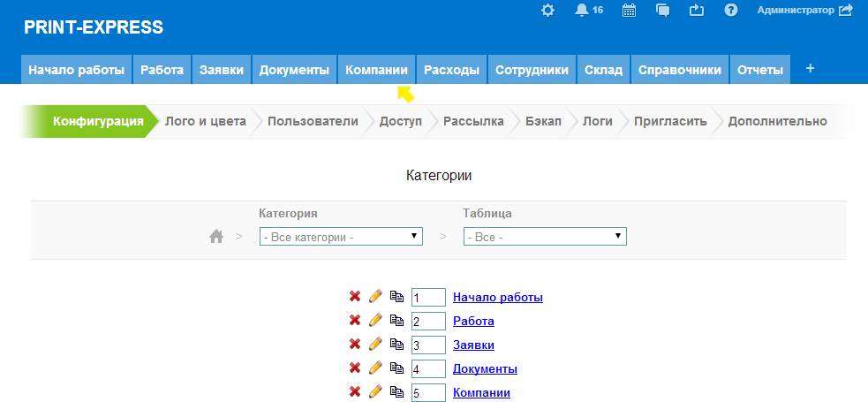Screen dimensions: 868x402
Task: Open the Начало работы category link
Action: coord(497,297)
